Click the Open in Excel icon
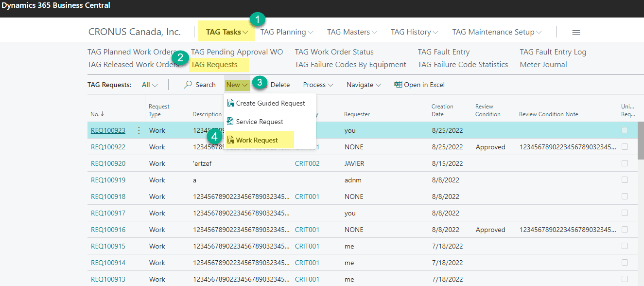644x286 pixels. click(x=398, y=84)
